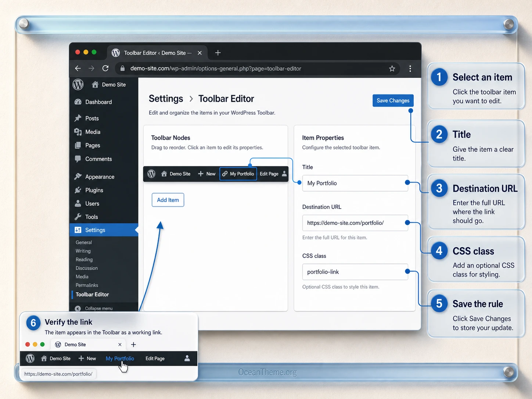Click the user avatar icon in Toolbar Nodes preview
Screen dimensions: 532x399
coord(284,174)
